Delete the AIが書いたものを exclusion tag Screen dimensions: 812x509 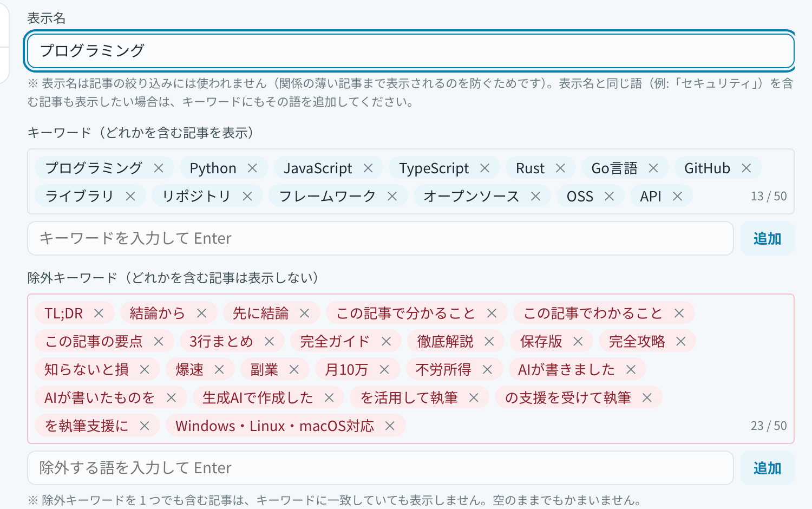[172, 397]
